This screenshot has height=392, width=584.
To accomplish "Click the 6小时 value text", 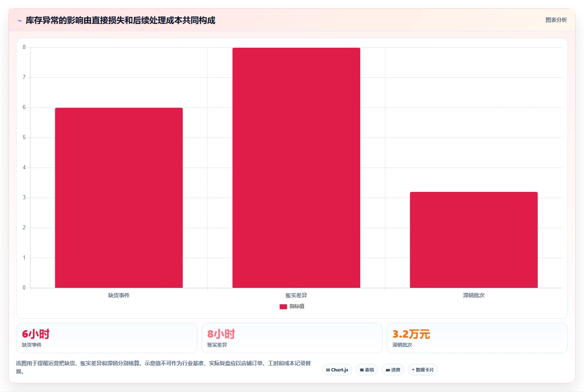I will point(36,334).
